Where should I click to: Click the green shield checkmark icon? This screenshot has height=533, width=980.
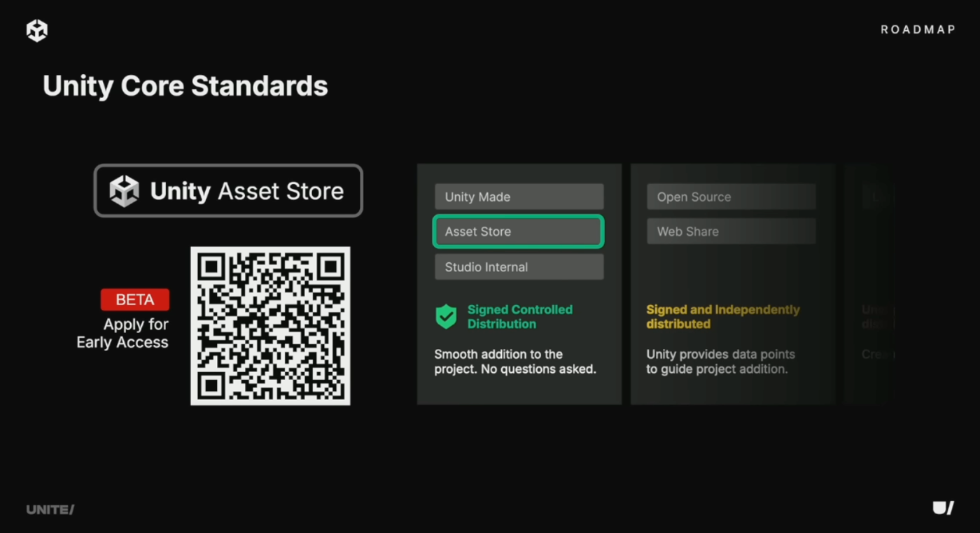point(446,316)
